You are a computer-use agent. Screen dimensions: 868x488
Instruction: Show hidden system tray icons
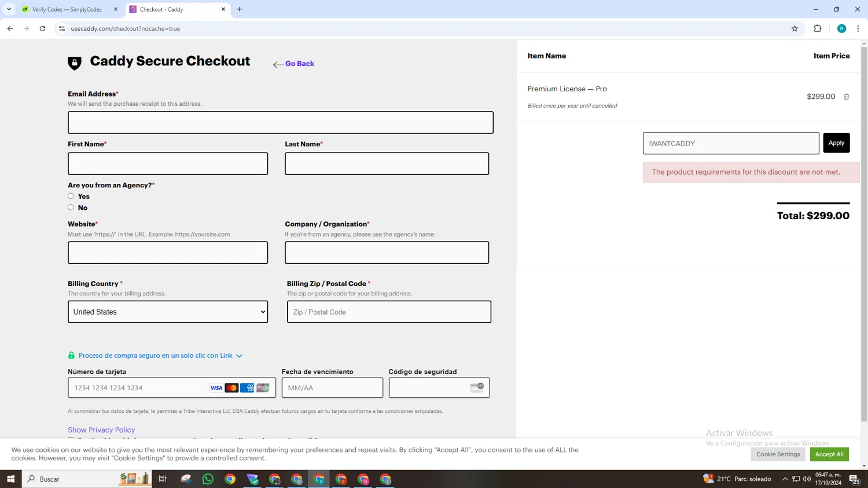click(x=785, y=479)
